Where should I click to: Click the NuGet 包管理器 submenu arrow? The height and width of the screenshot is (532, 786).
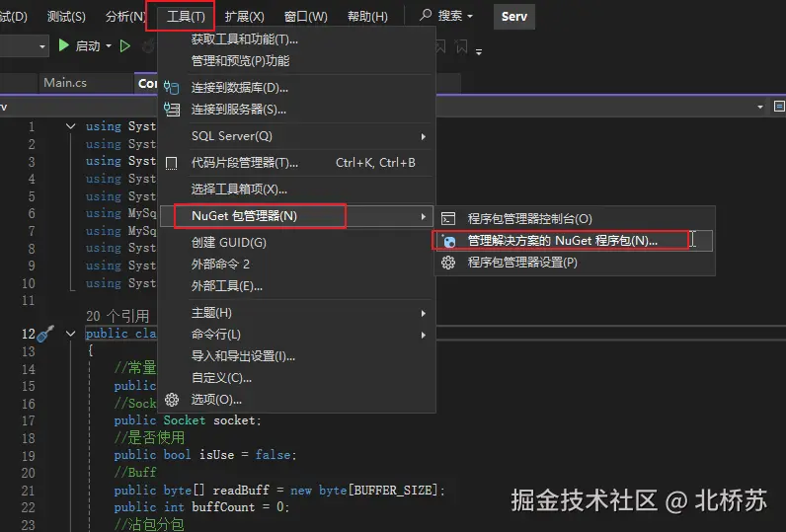[424, 216]
